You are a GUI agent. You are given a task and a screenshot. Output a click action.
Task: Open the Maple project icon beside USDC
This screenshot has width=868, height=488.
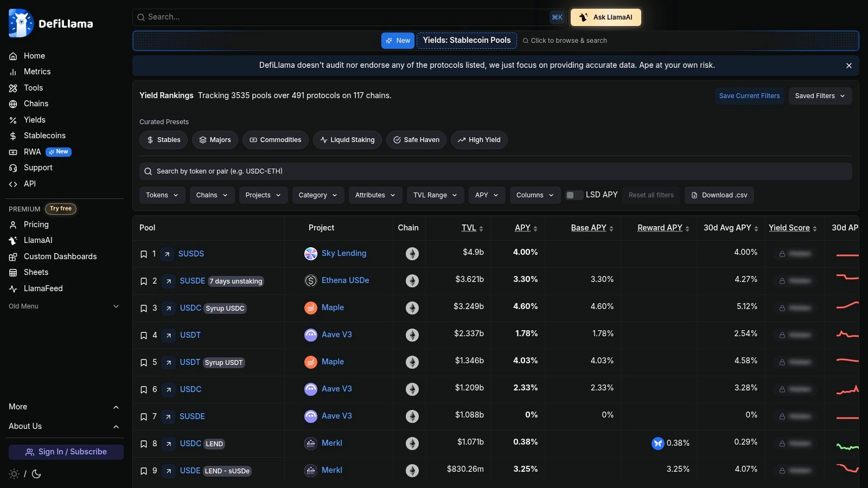pos(310,307)
